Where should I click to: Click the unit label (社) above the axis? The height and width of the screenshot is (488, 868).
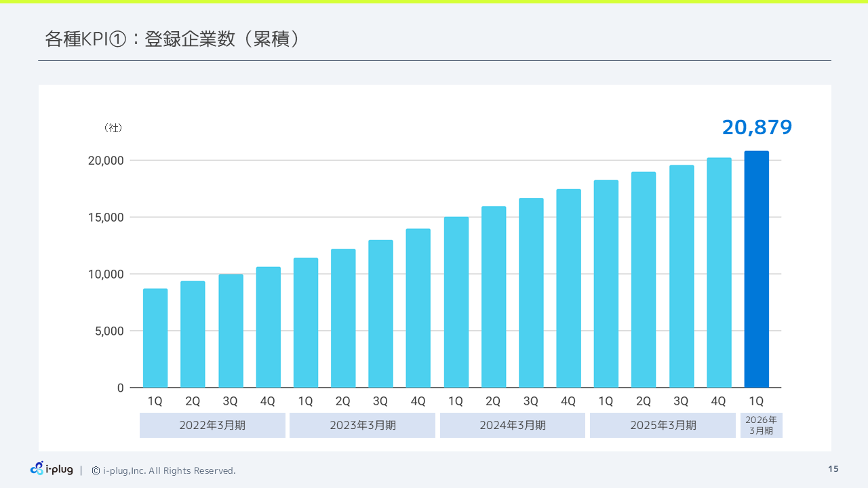click(x=114, y=127)
